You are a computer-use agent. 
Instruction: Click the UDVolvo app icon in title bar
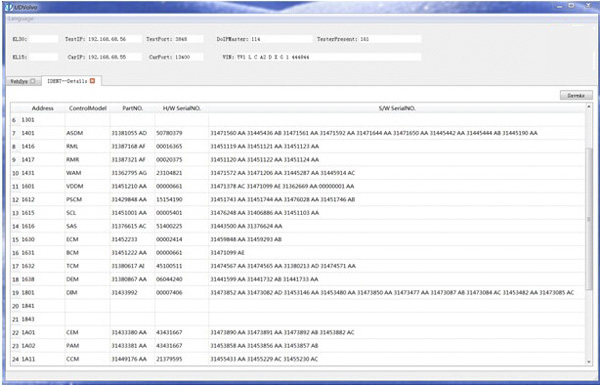coord(9,7)
